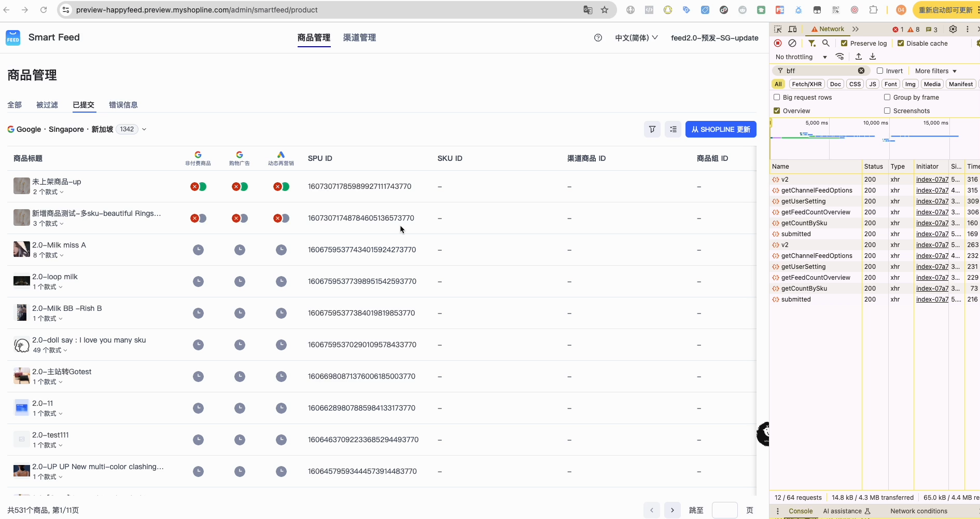Screen dimensions: 980x519
Task: Expand the Google Singapore channel dropdown
Action: pos(144,129)
